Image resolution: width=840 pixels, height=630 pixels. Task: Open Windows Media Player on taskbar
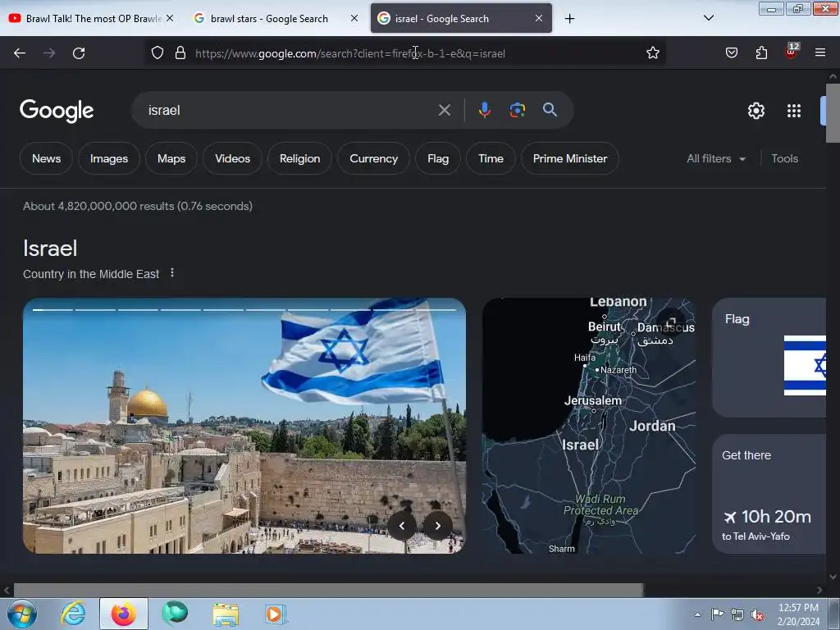point(276,614)
